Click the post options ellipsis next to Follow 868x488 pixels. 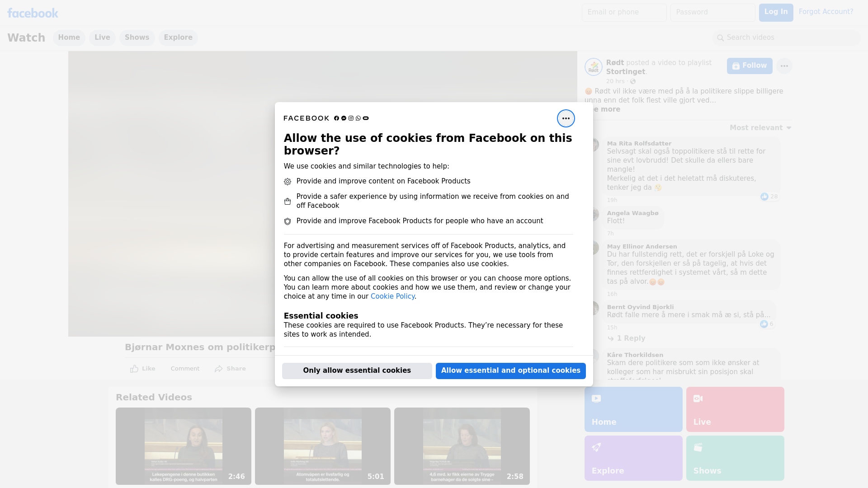[x=784, y=66]
